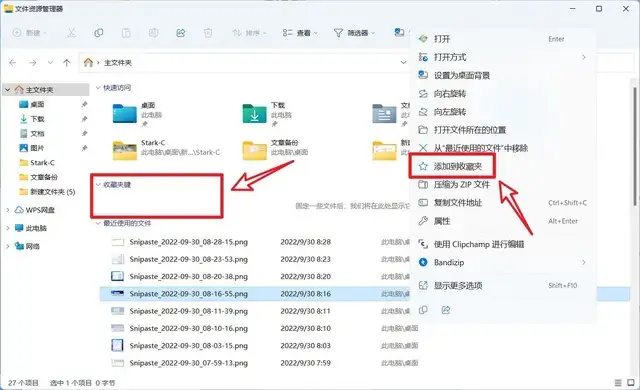Choose 打开 in the context menu
640x390 pixels.
(502, 39)
